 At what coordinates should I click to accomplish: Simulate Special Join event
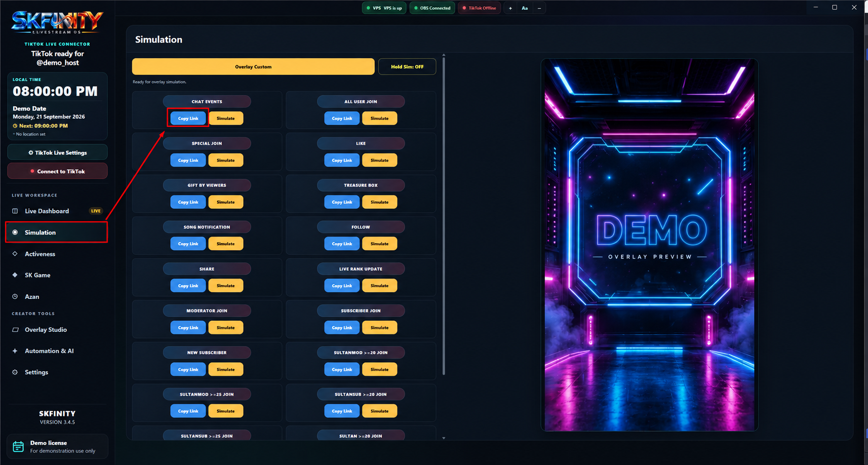pyautogui.click(x=226, y=160)
